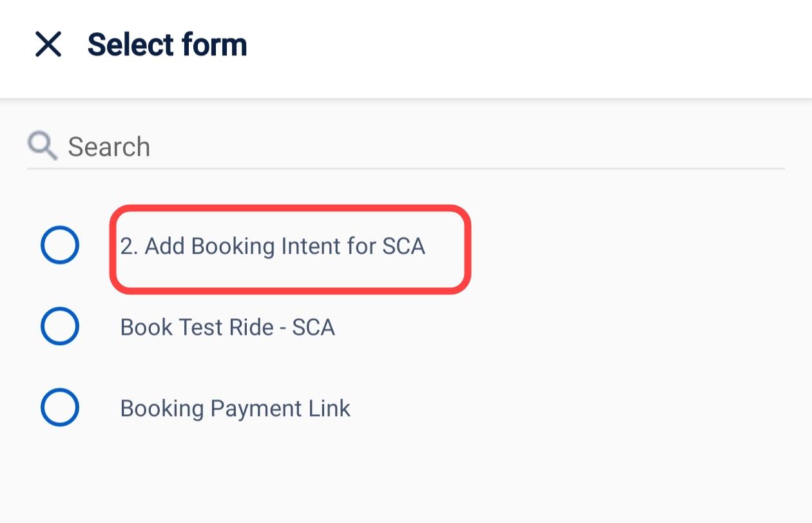Click the 'Book Test Ride - SCA' label
This screenshot has width=812, height=523.
227,327
